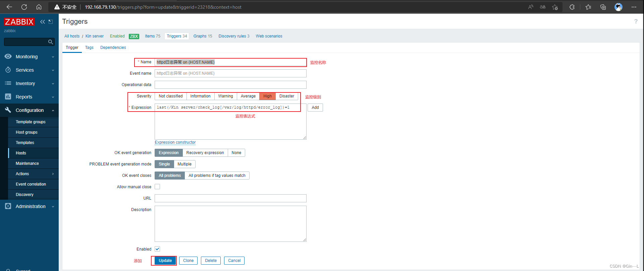The height and width of the screenshot is (271, 644).
Task: Set severity to Average
Action: tap(248, 96)
